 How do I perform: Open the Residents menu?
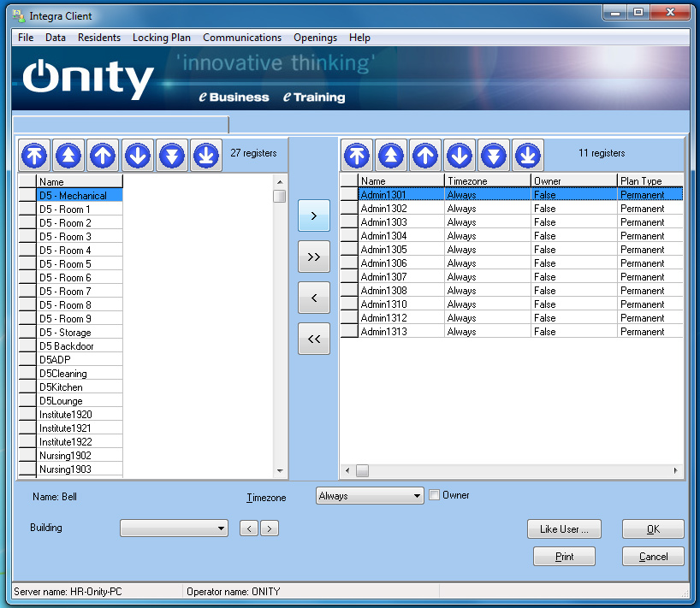click(x=98, y=38)
